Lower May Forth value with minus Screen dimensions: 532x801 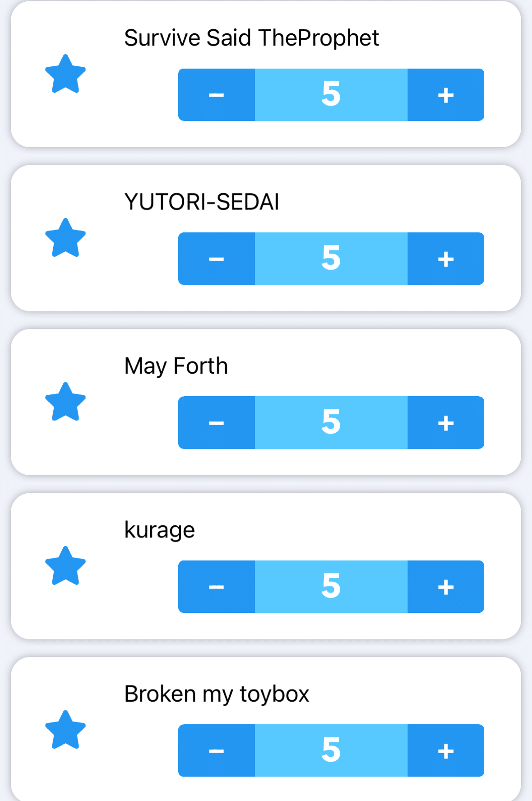(x=217, y=422)
